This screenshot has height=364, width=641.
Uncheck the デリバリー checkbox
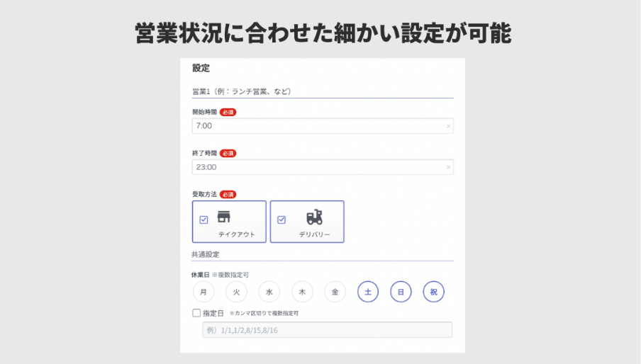click(x=282, y=220)
